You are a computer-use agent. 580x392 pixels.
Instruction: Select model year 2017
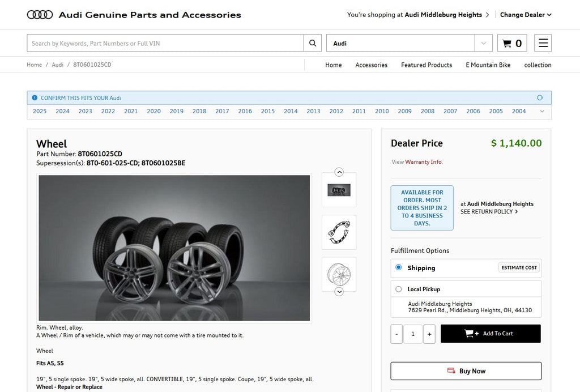pos(222,112)
